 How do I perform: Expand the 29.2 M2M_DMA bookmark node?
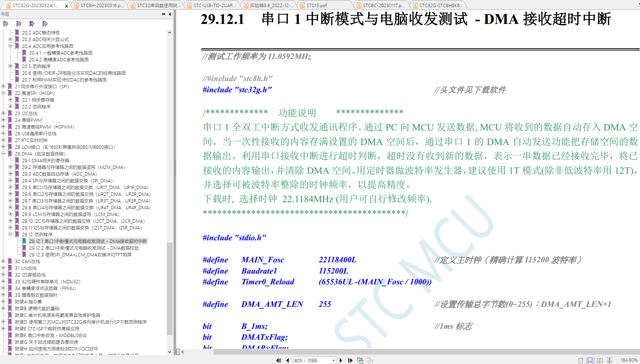(10, 167)
